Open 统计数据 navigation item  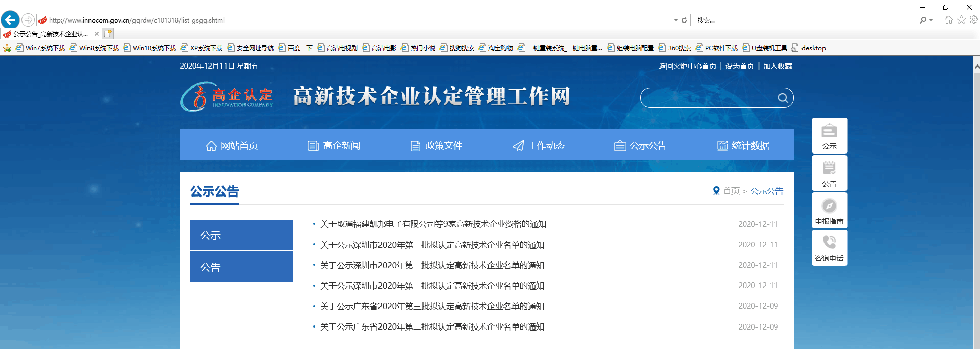tap(743, 146)
